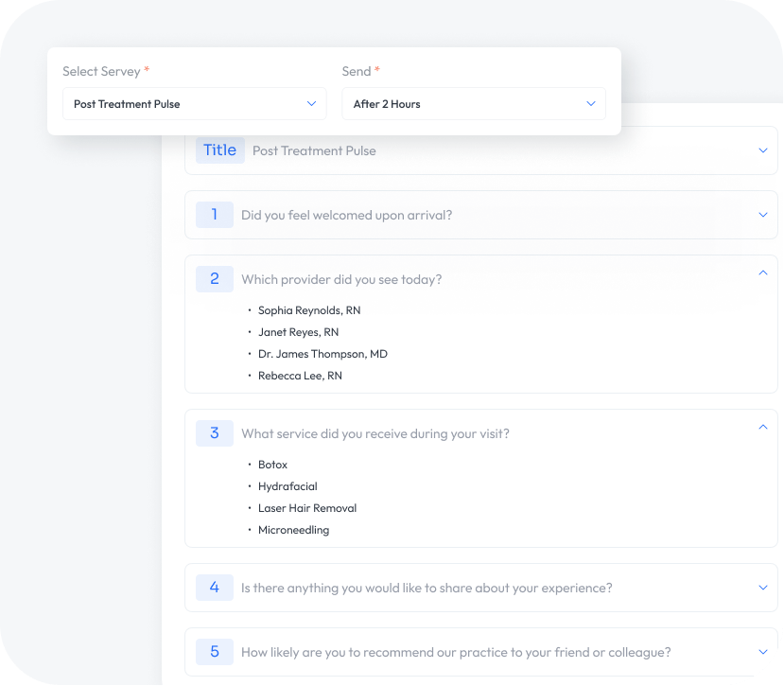Click 'Did you feel welcomed upon arrival?' question
This screenshot has height=686, width=784.
346,215
